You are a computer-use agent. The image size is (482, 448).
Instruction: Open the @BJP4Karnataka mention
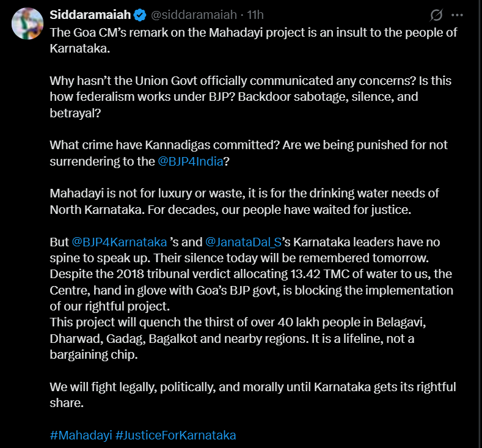tap(119, 242)
